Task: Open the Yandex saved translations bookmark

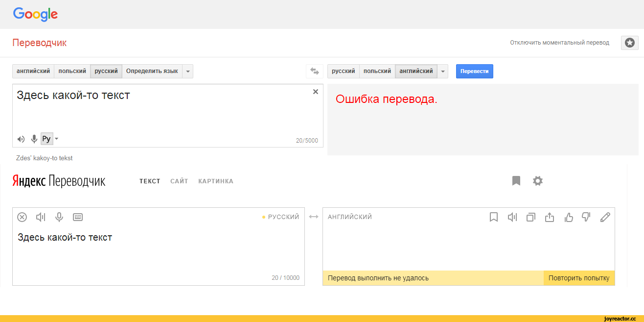Action: pyautogui.click(x=516, y=181)
